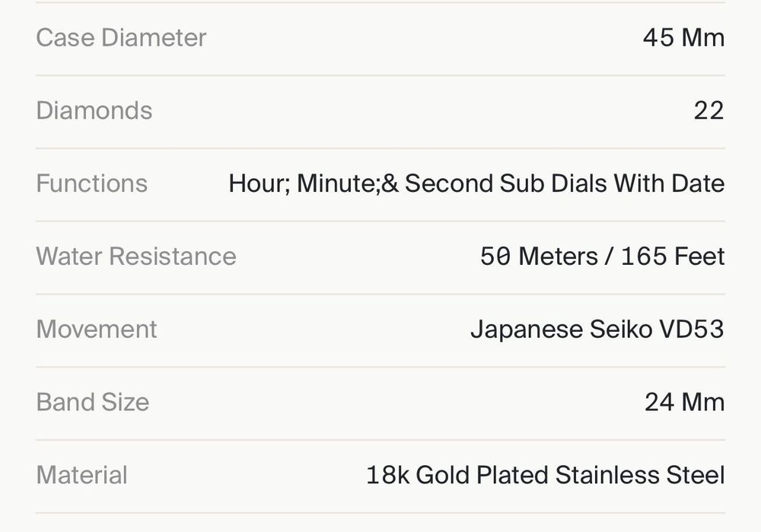
Task: Click the Material row label
Action: click(81, 475)
